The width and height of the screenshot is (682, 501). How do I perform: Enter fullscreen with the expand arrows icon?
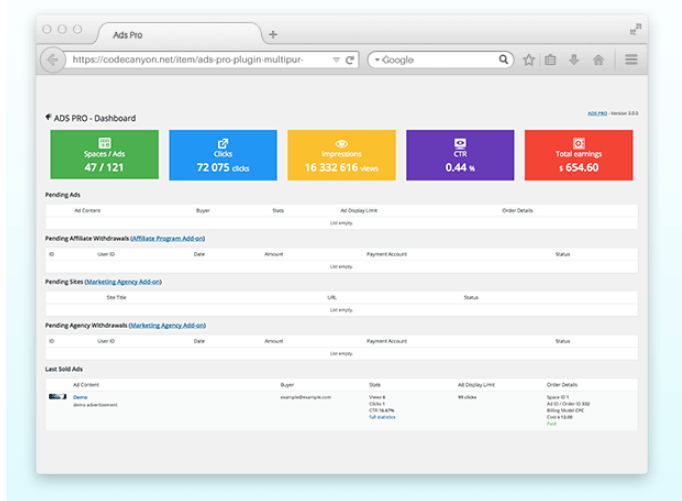coord(635,29)
